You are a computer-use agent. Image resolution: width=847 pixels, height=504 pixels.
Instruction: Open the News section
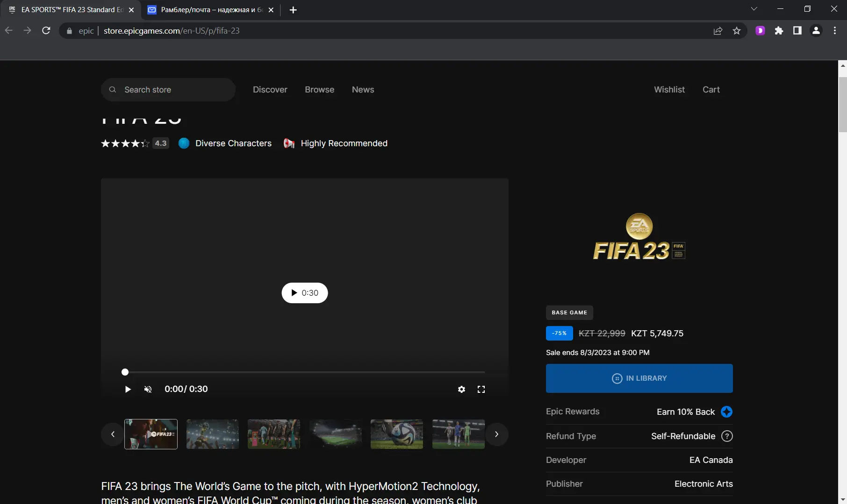pyautogui.click(x=363, y=90)
